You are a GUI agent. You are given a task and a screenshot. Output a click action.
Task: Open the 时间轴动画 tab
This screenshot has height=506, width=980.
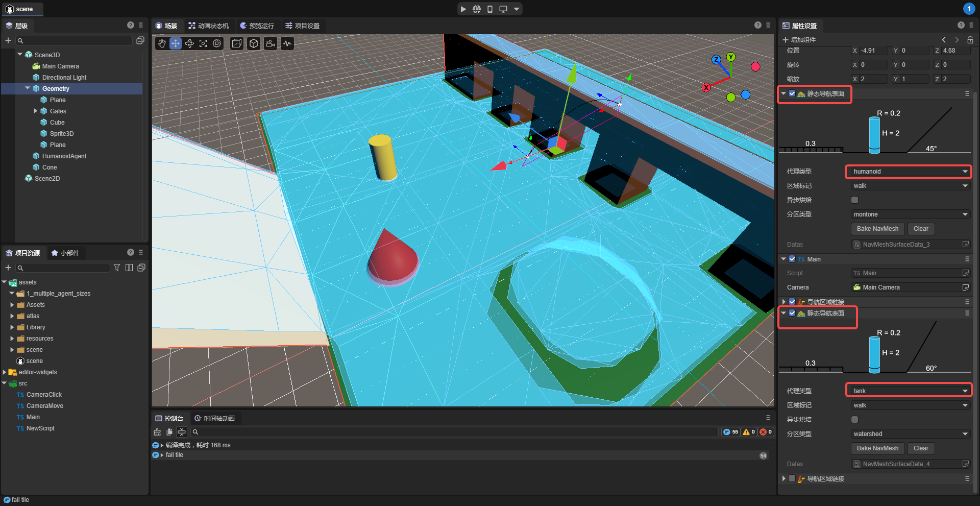[x=214, y=418]
